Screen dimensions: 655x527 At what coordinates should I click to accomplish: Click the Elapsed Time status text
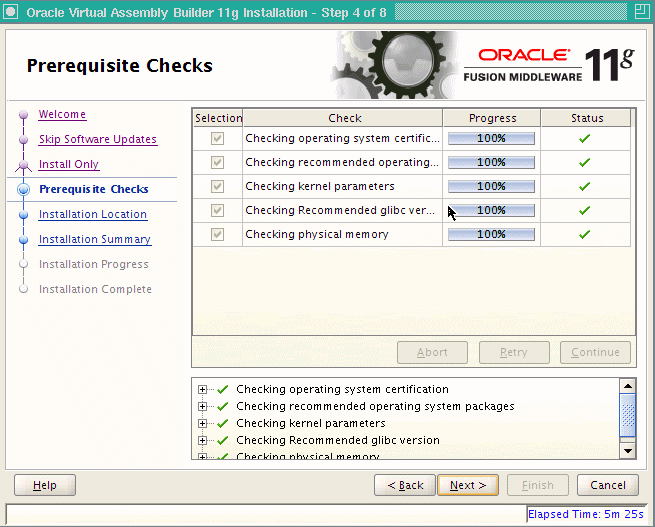[x=586, y=514]
